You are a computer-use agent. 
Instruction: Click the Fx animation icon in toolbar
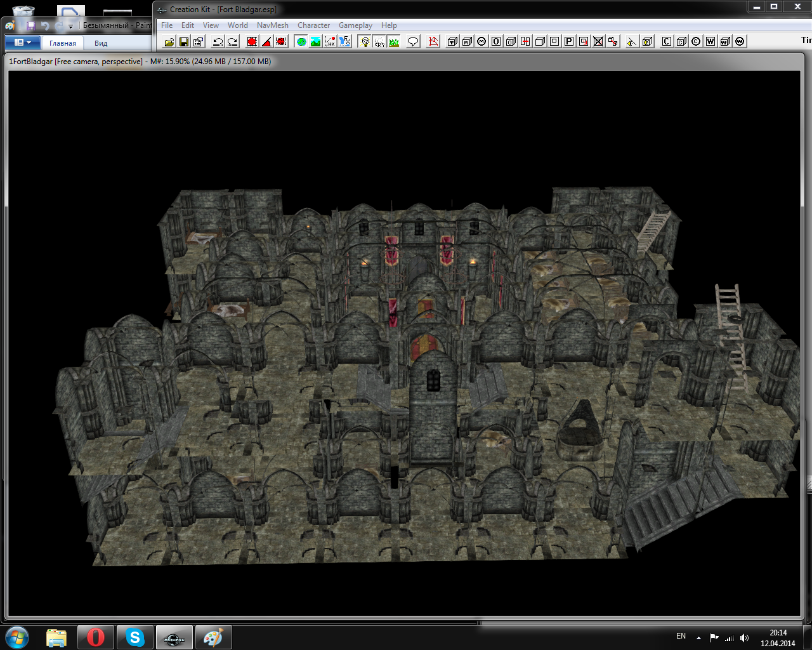(x=344, y=41)
